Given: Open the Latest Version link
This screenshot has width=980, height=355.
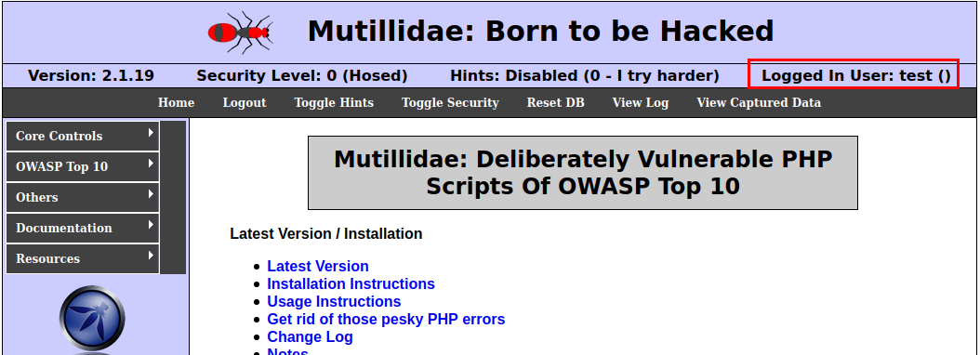Looking at the screenshot, I should tap(318, 266).
